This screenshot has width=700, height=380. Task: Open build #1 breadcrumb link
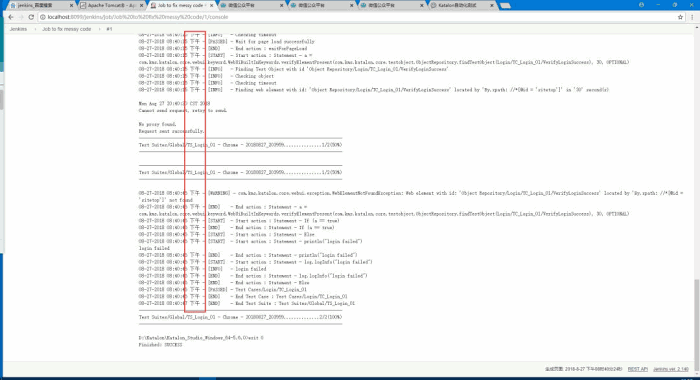[x=109, y=29]
